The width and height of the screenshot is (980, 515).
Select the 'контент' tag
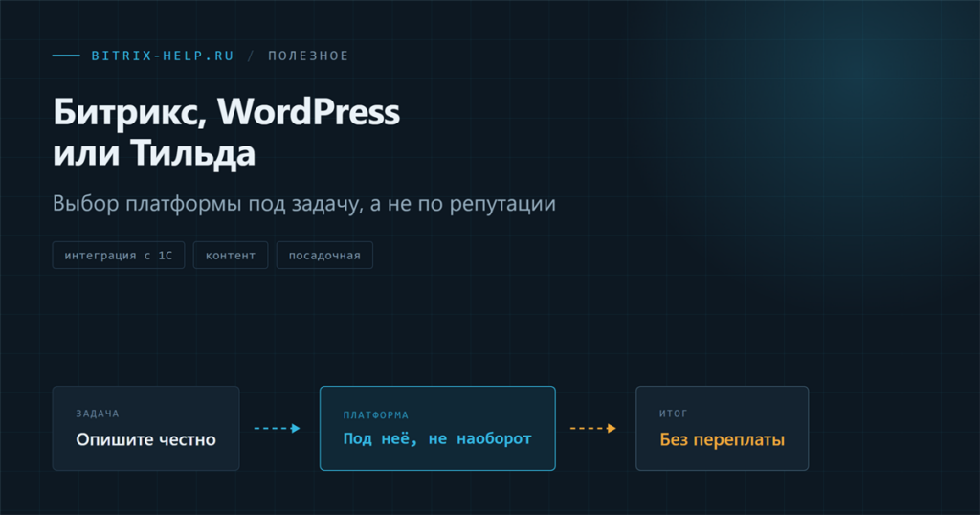tap(231, 255)
